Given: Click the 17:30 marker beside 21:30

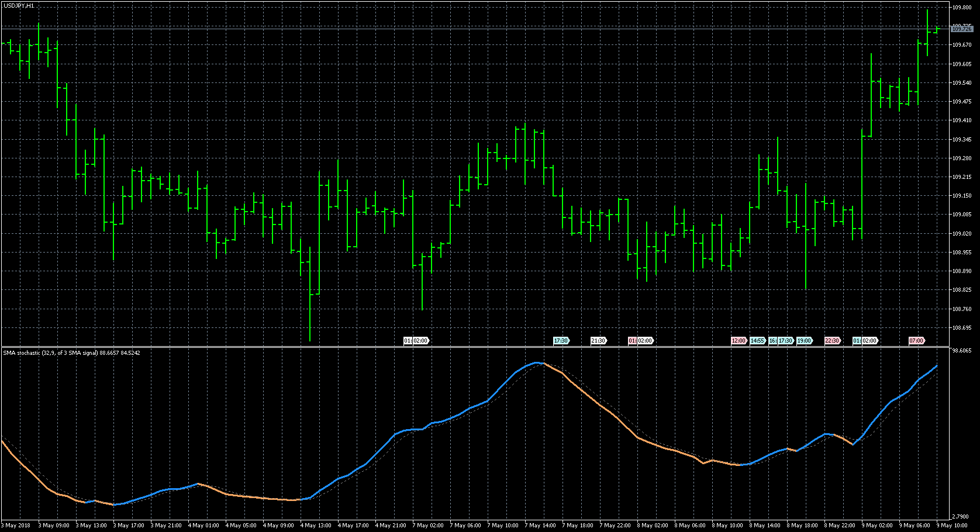Looking at the screenshot, I should (x=561, y=341).
